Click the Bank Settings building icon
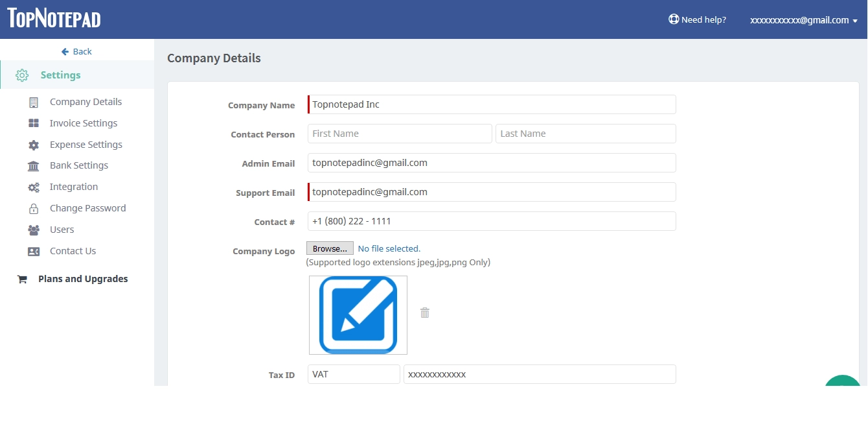The image size is (868, 428). coord(34,166)
